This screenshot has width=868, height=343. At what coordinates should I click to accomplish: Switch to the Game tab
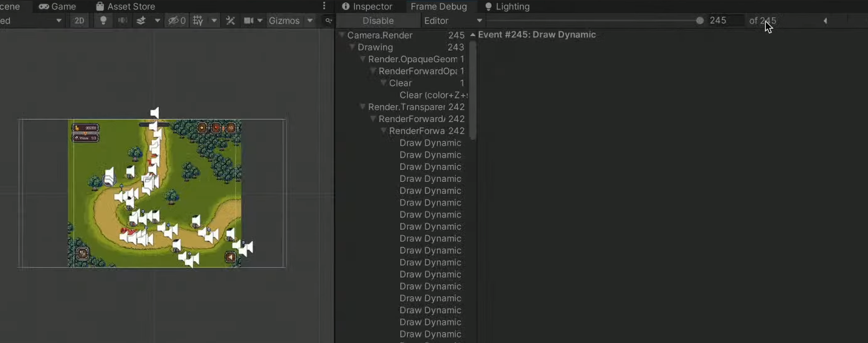point(57,6)
